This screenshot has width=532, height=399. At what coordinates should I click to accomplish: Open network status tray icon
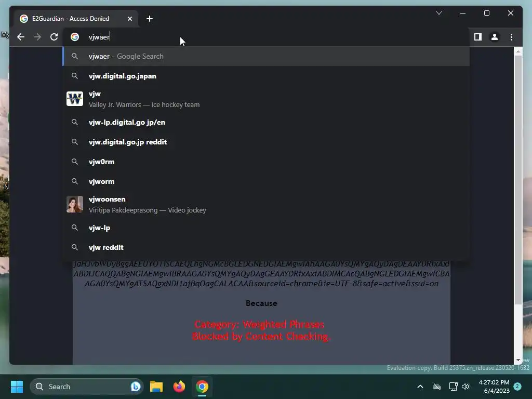453,387
